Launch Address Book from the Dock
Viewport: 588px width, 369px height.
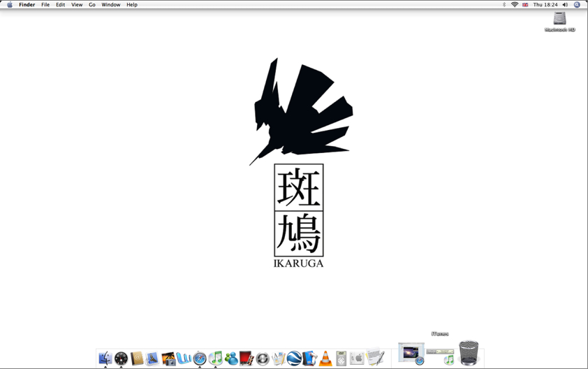(137, 358)
